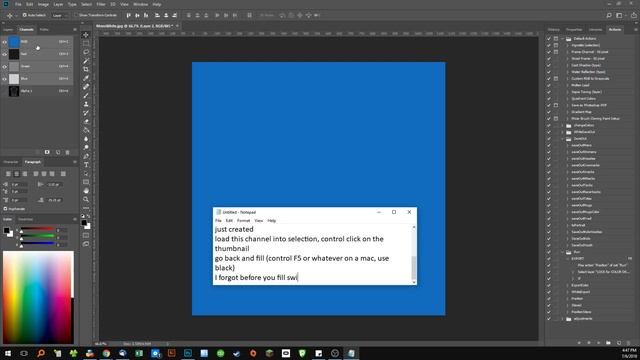640x360 pixels.
Task: Switch to the Character tab
Action: (11, 162)
